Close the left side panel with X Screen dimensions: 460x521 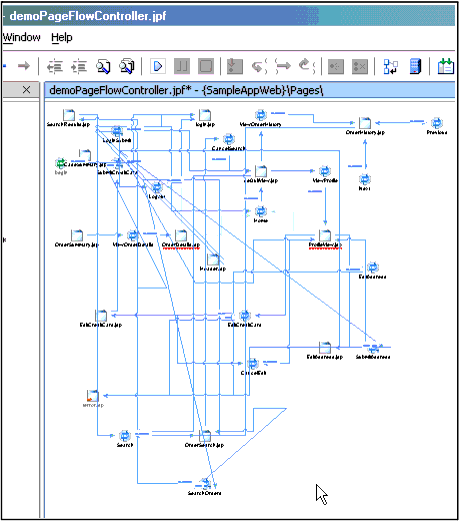pyautogui.click(x=26, y=90)
